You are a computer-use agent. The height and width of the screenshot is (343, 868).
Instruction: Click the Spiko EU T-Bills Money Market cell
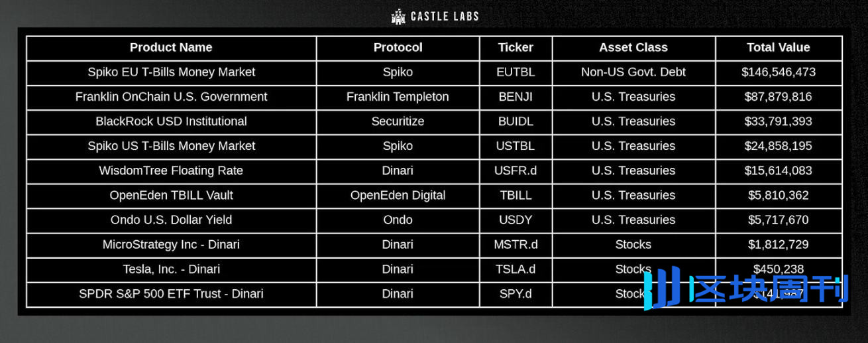click(171, 72)
